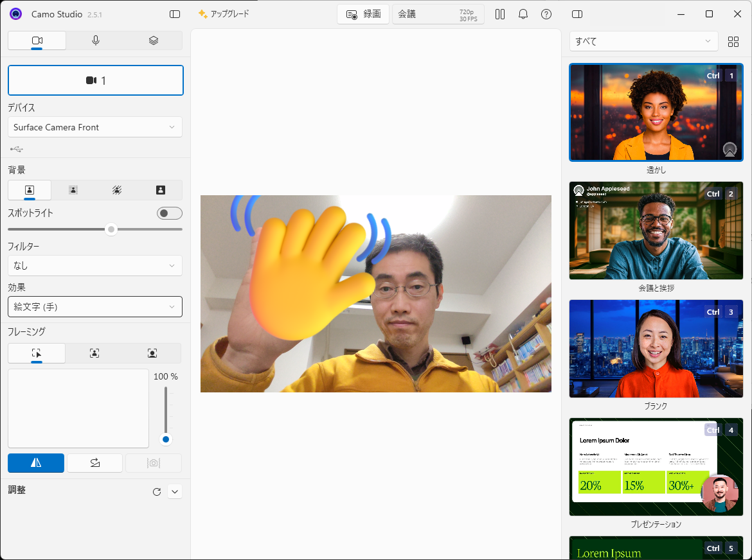
Task: Enable the スポットライト toggle switch
Action: 170,213
